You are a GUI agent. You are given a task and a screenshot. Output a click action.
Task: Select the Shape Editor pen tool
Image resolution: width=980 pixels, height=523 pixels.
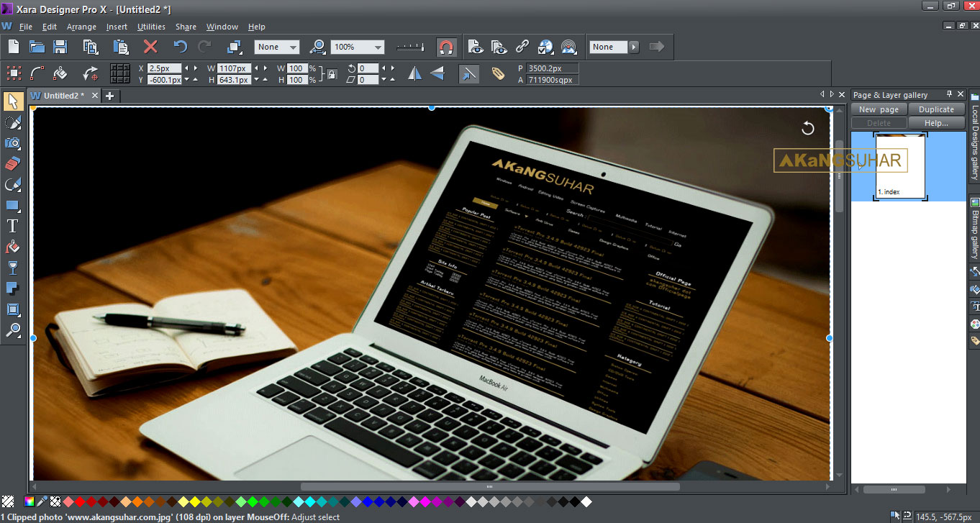(13, 185)
